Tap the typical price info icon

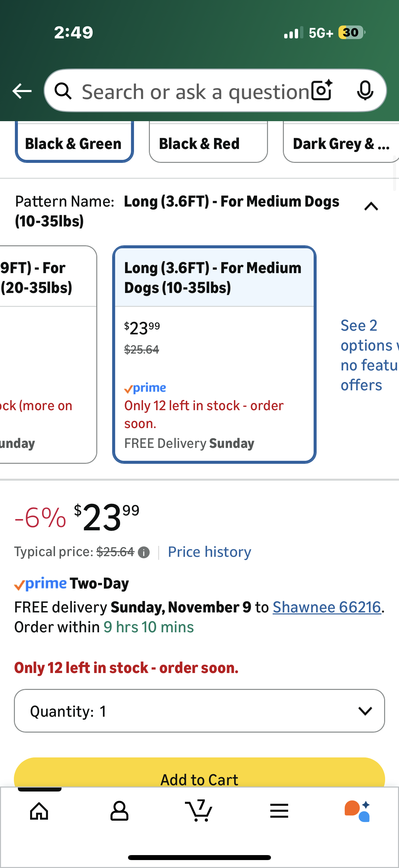point(144,552)
